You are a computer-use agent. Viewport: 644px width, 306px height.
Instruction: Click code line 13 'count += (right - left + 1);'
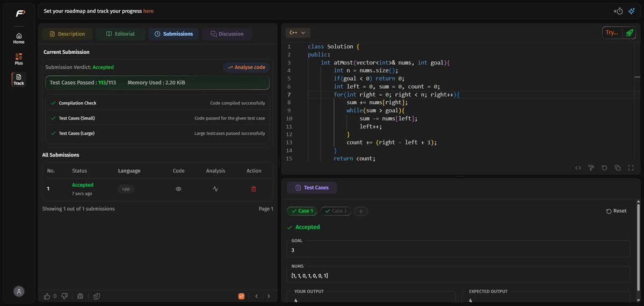tap(392, 143)
